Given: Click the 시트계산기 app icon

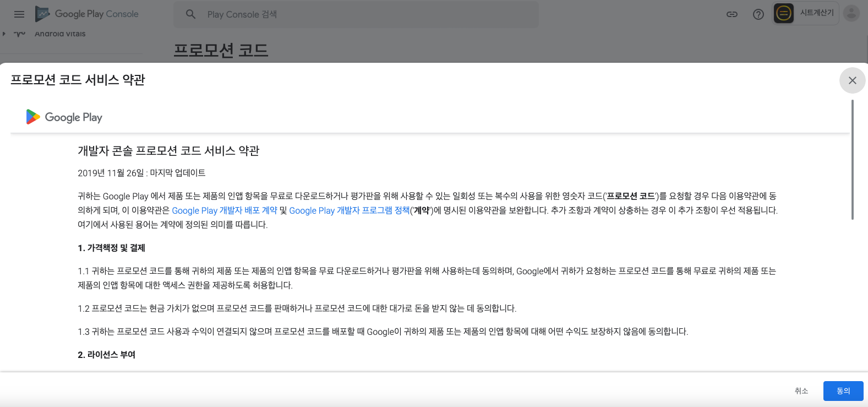Looking at the screenshot, I should point(784,13).
